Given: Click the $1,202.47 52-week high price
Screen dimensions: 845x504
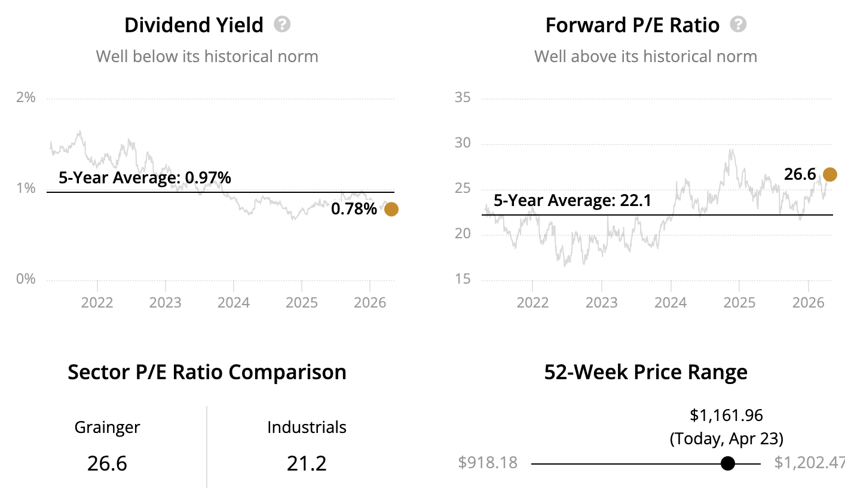Looking at the screenshot, I should coord(809,463).
